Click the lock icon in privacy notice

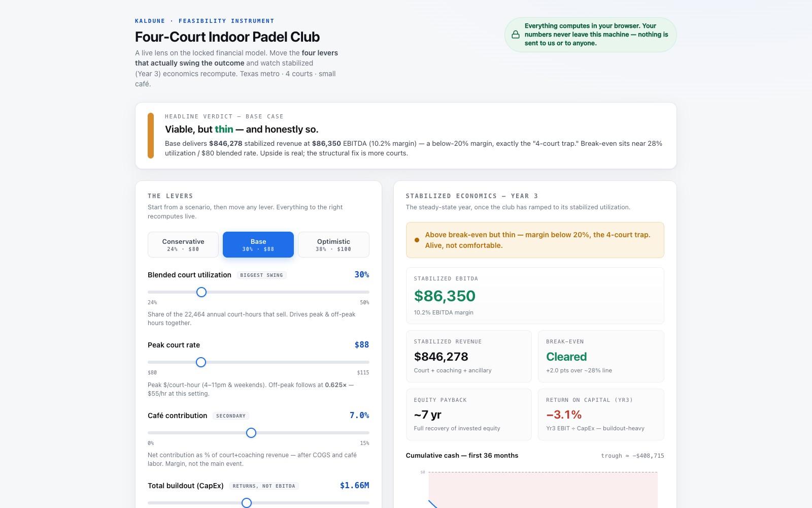pos(516,35)
